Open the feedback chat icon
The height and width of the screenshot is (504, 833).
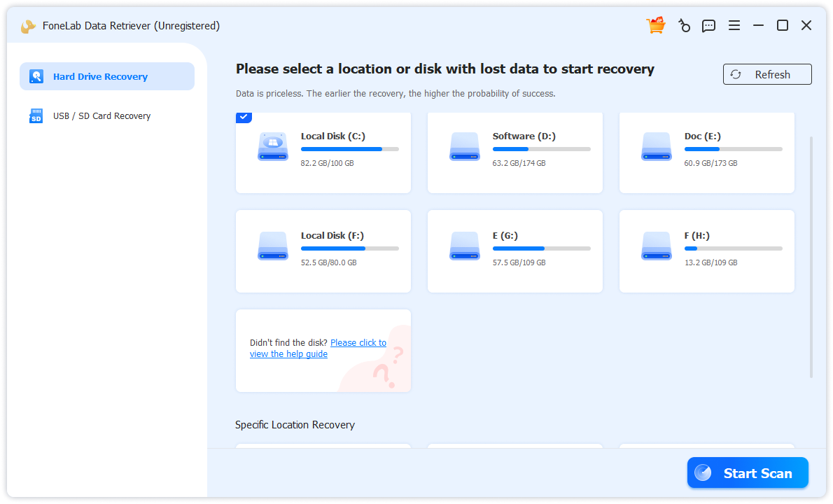click(708, 25)
